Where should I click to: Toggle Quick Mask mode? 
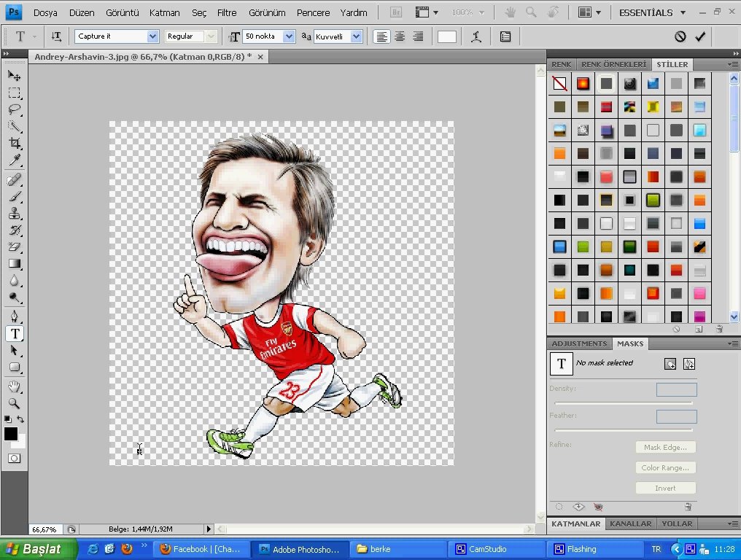pyautogui.click(x=14, y=459)
